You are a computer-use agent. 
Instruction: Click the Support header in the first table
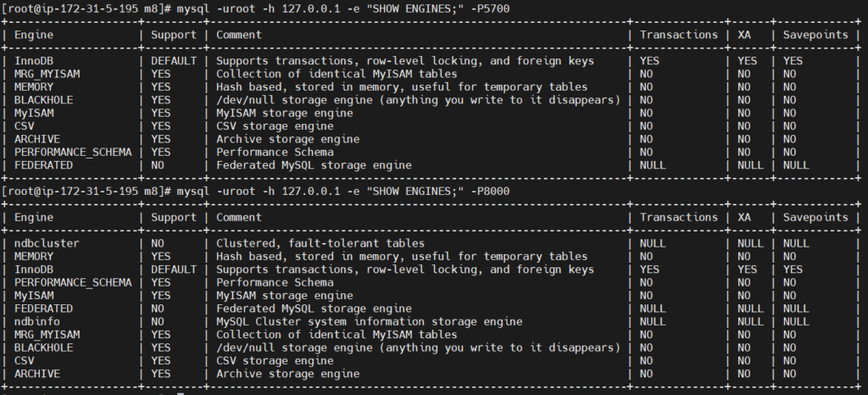click(x=174, y=35)
